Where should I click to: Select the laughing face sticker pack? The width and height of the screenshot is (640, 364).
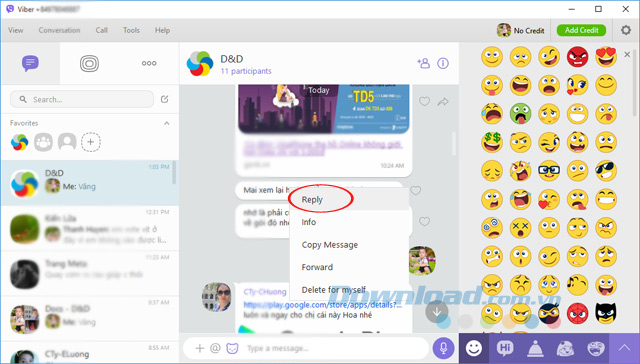(596, 348)
